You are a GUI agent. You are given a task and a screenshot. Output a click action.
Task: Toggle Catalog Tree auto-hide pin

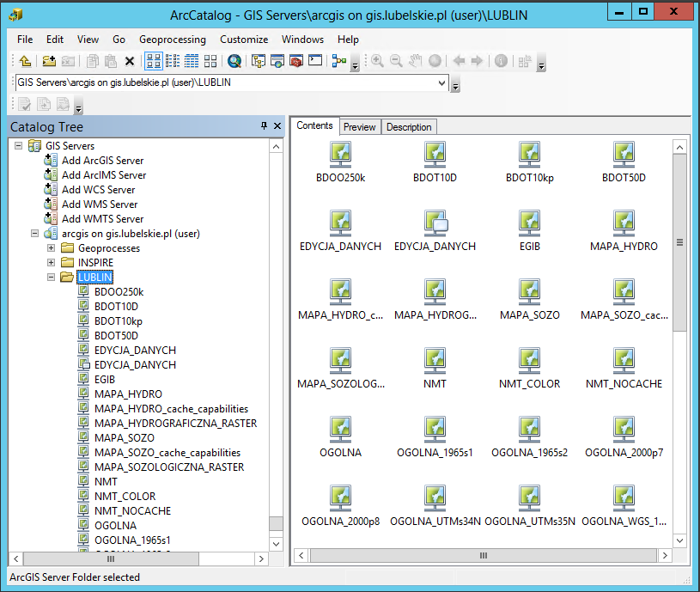click(x=264, y=126)
